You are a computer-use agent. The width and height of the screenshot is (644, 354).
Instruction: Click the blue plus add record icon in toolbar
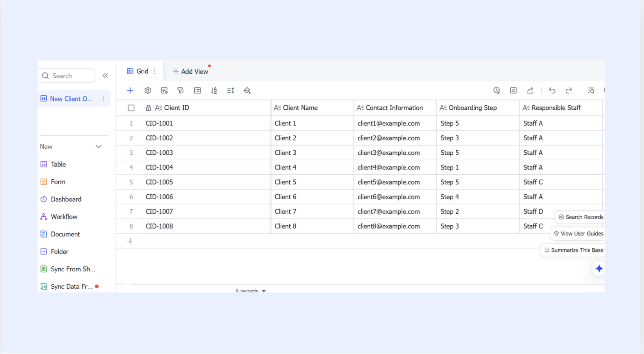click(x=130, y=91)
